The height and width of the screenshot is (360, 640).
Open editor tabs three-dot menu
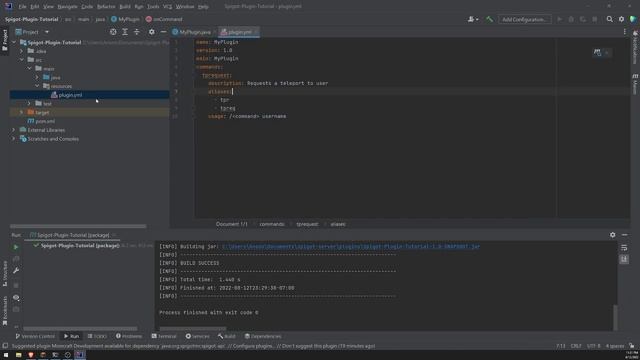(x=624, y=32)
